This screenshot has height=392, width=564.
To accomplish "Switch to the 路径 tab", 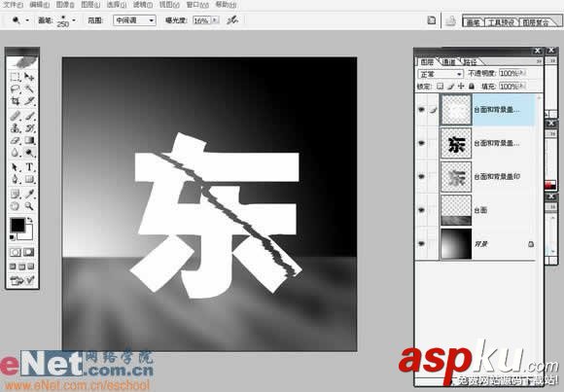I will (x=470, y=62).
